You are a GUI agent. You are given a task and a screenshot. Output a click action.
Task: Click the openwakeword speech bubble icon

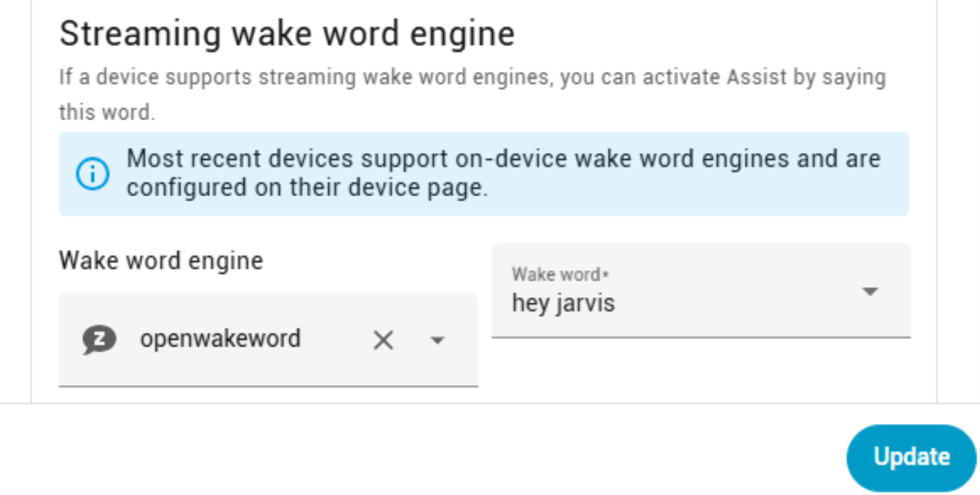click(99, 340)
